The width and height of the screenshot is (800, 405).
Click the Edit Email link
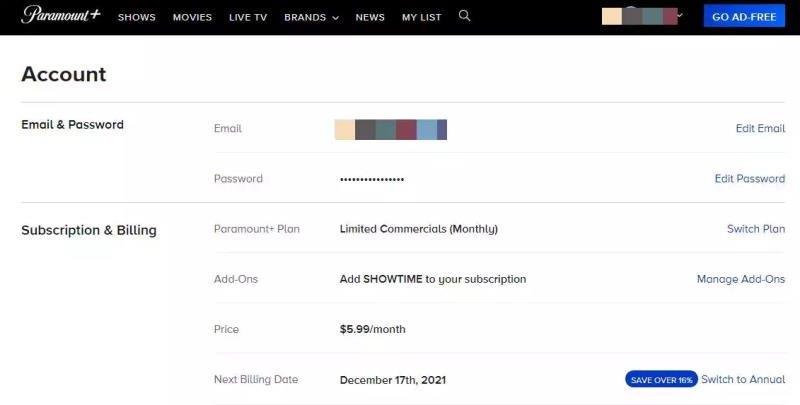coord(760,129)
